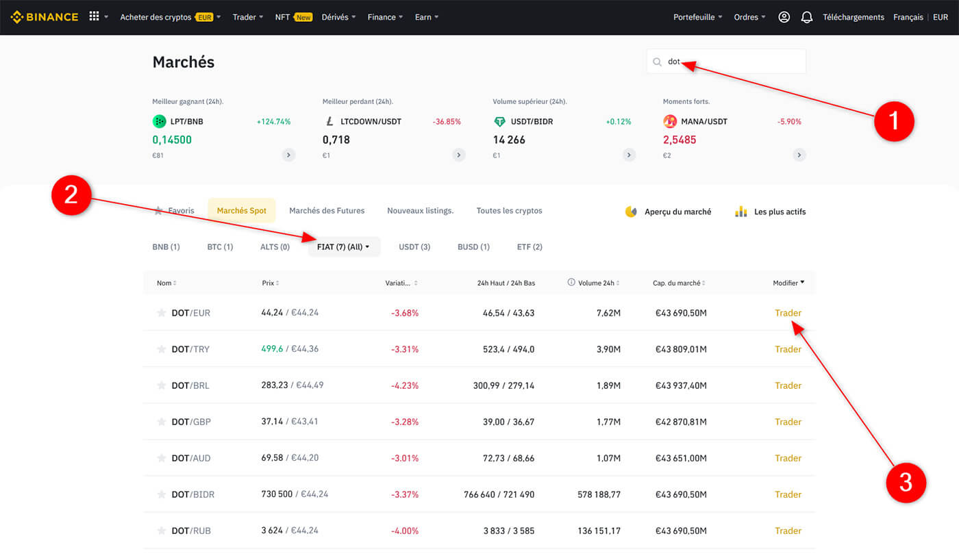Image resolution: width=959 pixels, height=560 pixels.
Task: Open the Portefeuille dropdown
Action: pyautogui.click(x=698, y=17)
